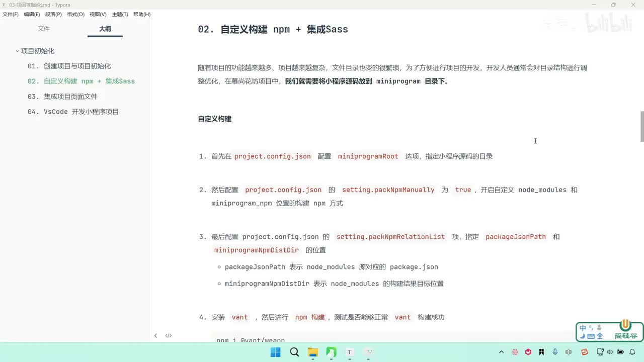
Task: Click inline code true in step 2
Action: 463,190
